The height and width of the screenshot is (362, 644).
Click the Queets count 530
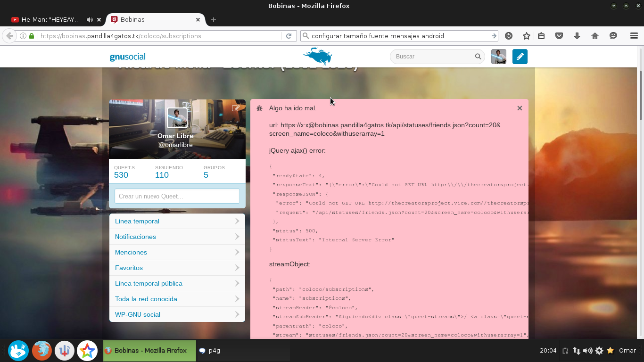point(121,175)
